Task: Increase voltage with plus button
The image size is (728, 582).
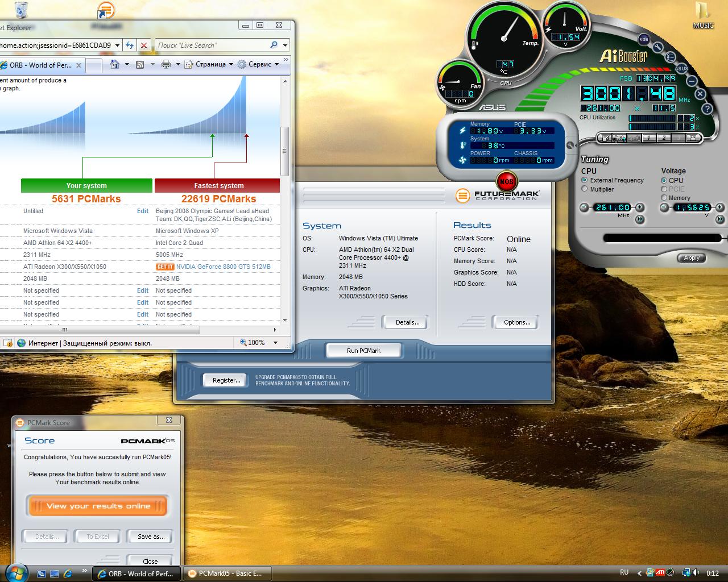Action: click(719, 207)
